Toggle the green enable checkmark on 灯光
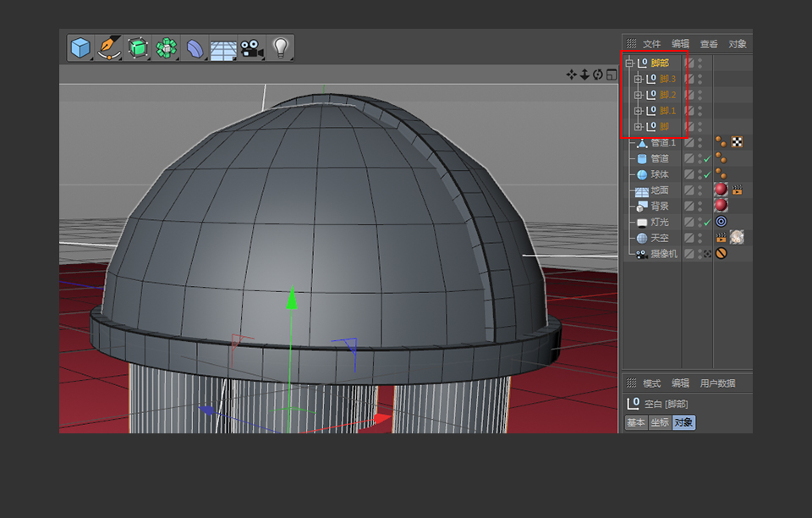Screen dimensions: 812x518 click(709, 221)
